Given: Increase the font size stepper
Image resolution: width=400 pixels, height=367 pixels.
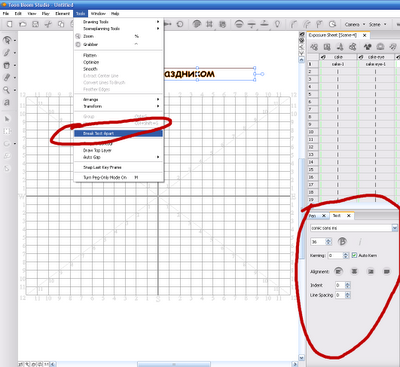Looking at the screenshot, I should [328, 240].
